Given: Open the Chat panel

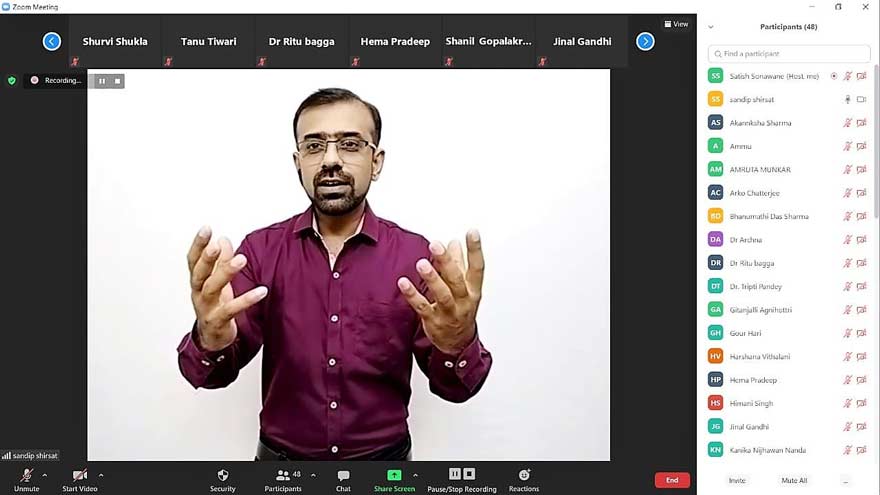Looking at the screenshot, I should coord(343,475).
